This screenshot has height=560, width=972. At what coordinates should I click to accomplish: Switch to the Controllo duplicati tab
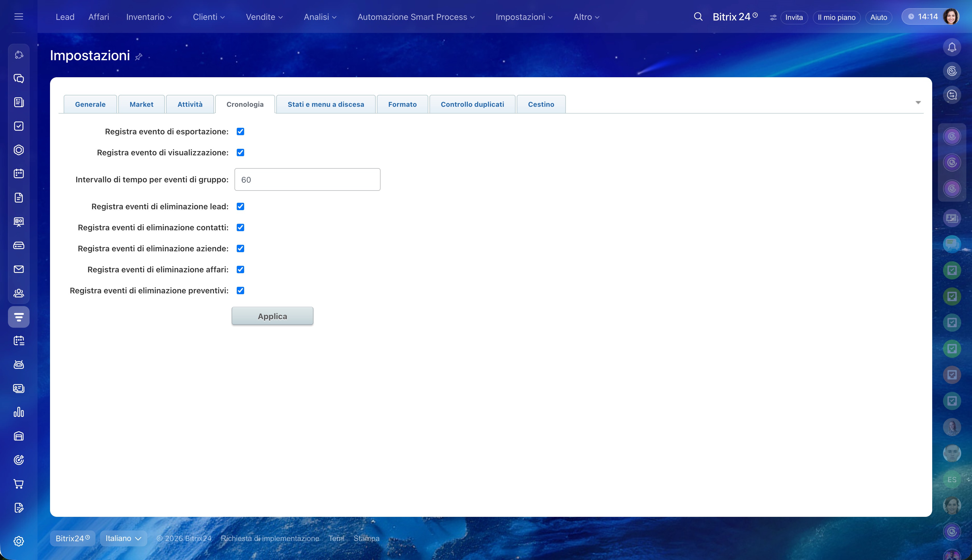(472, 104)
